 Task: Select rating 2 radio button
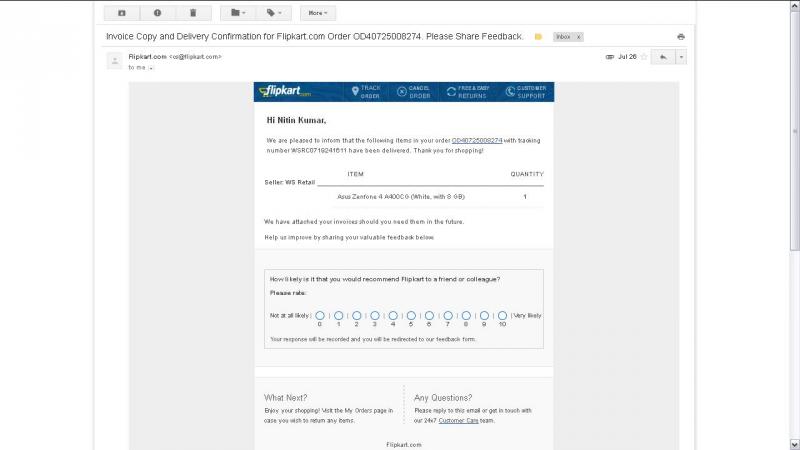pos(357,316)
